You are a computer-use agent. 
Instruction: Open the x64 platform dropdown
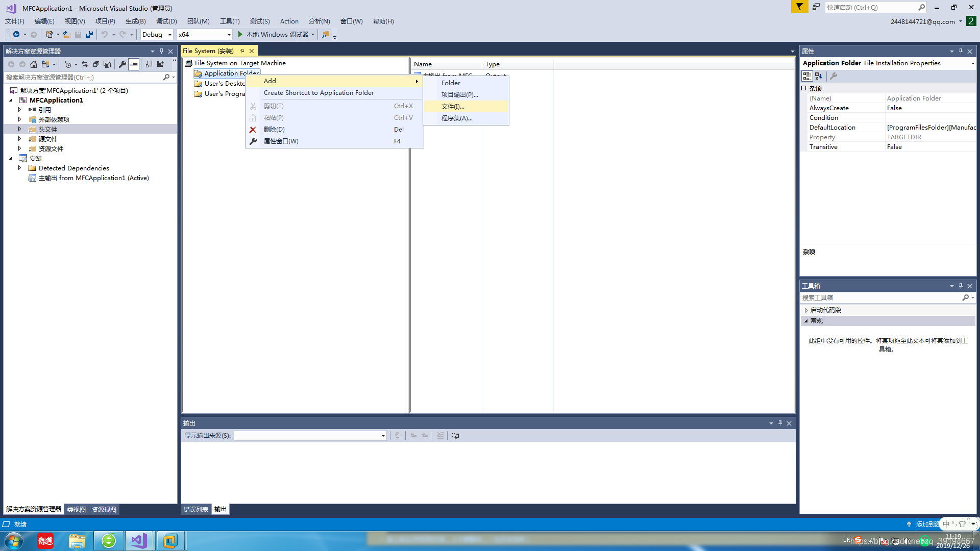pyautogui.click(x=229, y=35)
